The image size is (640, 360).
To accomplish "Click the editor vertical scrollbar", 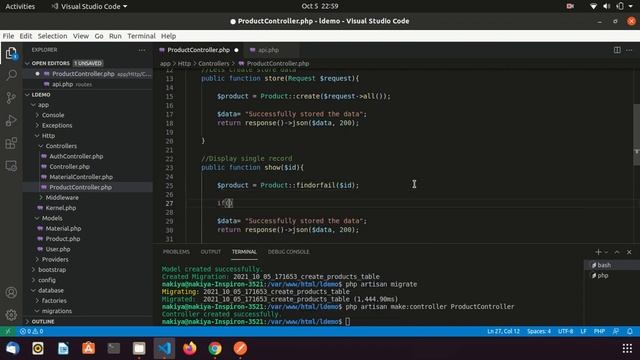I will [x=636, y=135].
